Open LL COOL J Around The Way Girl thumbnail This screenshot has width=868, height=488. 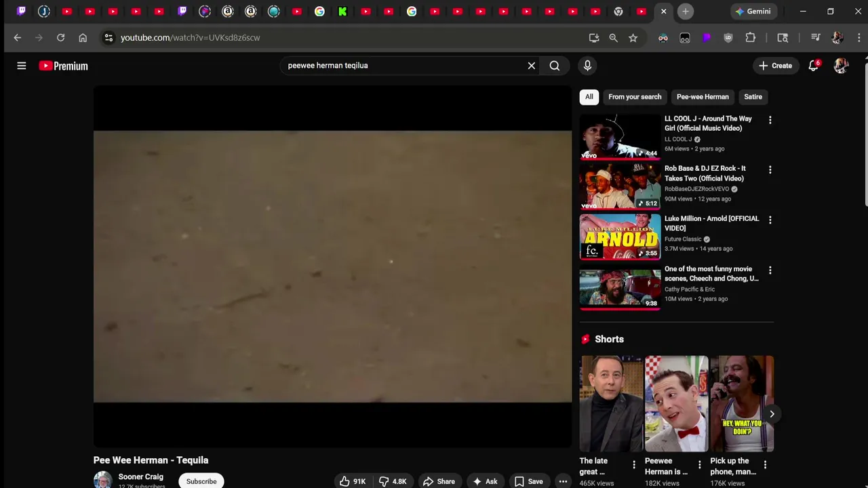pos(620,137)
